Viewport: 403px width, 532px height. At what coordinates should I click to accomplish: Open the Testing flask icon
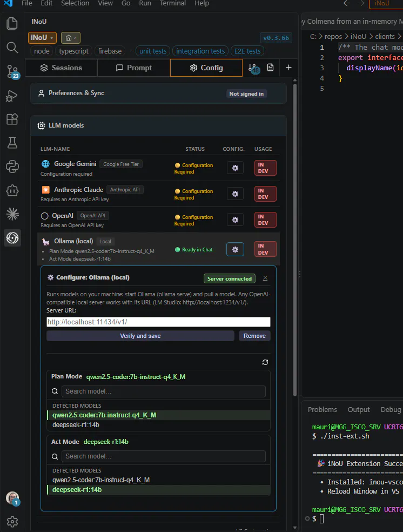[x=12, y=143]
